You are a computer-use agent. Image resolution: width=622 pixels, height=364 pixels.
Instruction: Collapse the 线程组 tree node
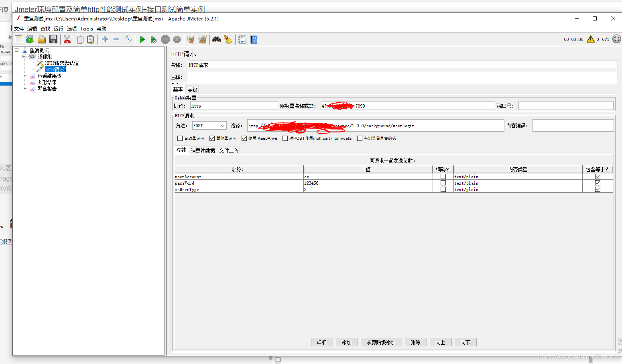(24, 57)
